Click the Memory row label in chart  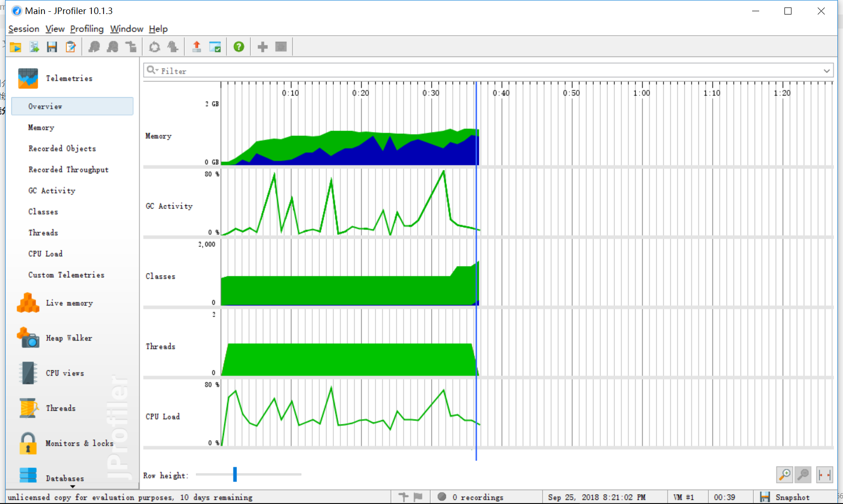click(158, 136)
